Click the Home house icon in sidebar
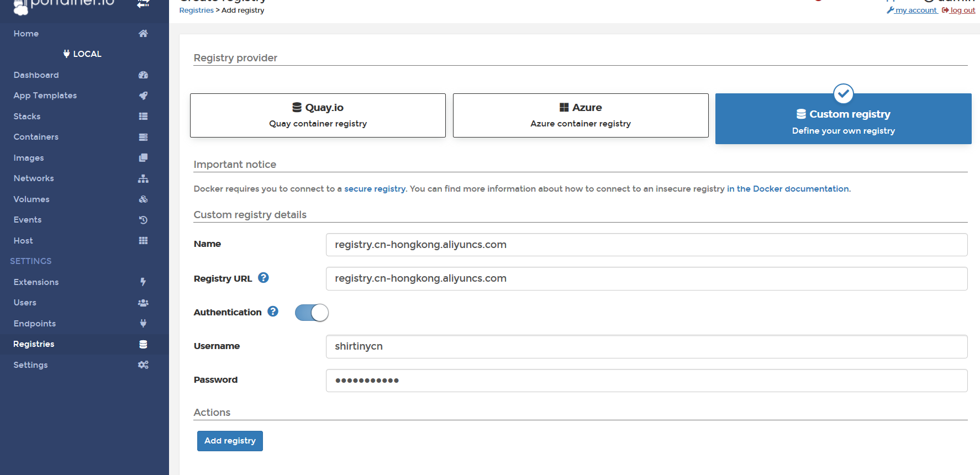This screenshot has height=475, width=980. click(143, 34)
